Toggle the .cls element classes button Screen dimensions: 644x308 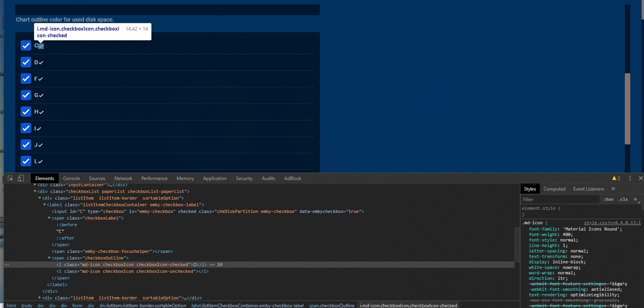click(623, 199)
